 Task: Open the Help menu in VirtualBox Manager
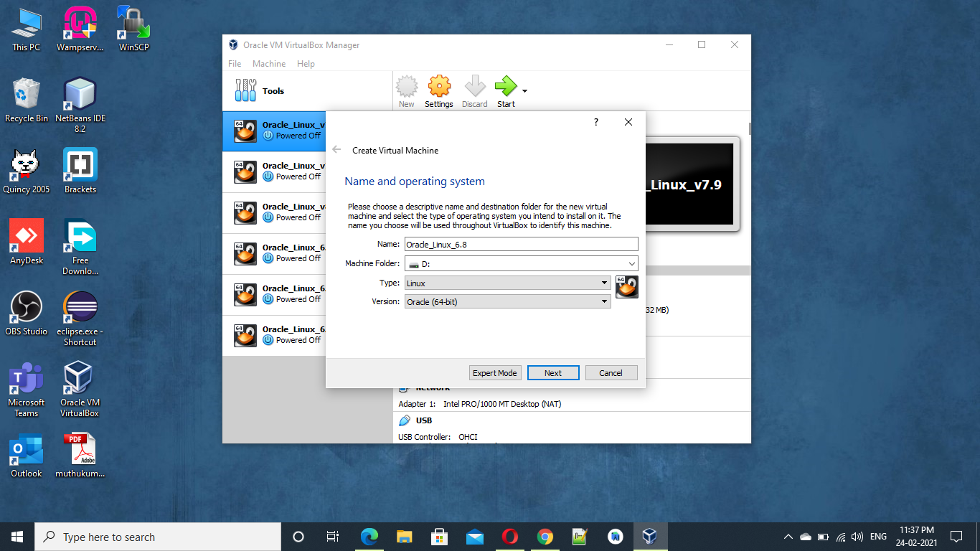tap(306, 64)
